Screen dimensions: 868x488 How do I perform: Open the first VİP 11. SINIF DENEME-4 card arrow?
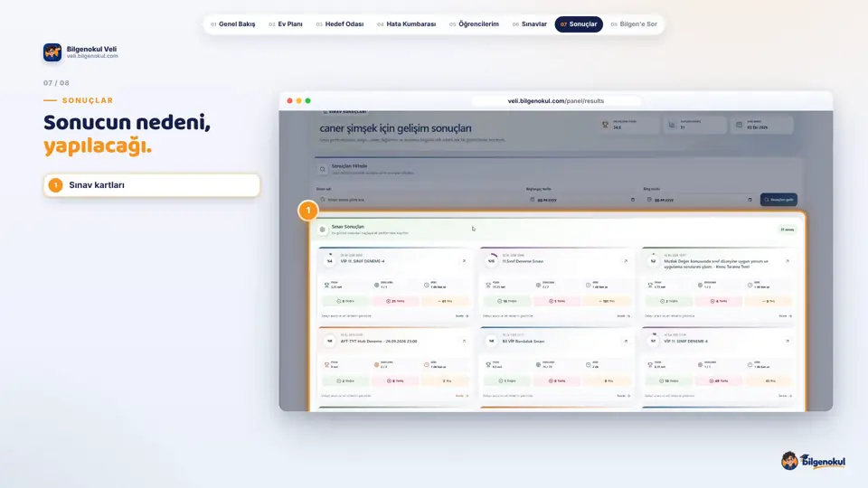[x=464, y=261]
